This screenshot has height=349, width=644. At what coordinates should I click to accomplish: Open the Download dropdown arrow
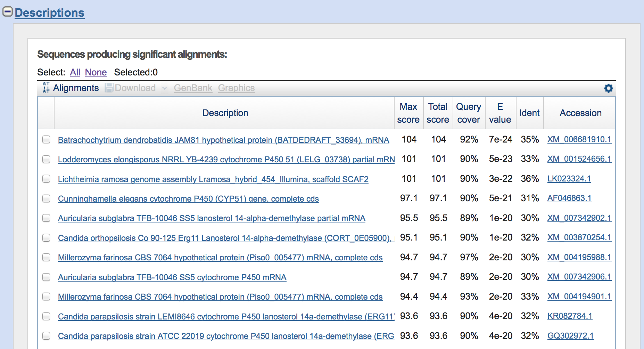tap(165, 88)
